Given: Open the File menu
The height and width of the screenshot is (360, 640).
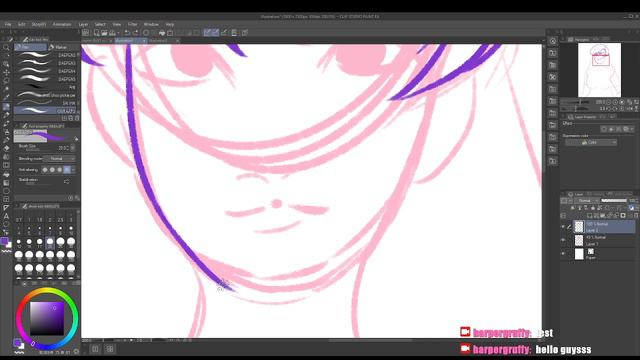Looking at the screenshot, I should point(8,24).
